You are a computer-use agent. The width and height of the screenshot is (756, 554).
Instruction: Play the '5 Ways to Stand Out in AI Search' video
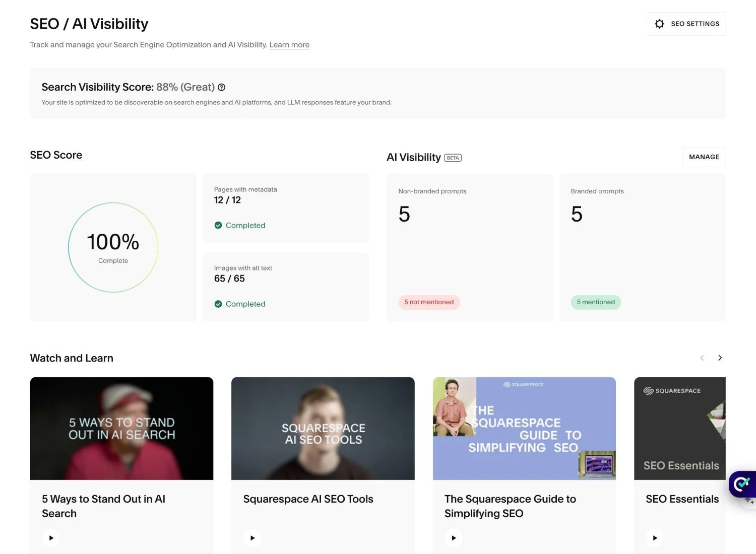(x=51, y=538)
